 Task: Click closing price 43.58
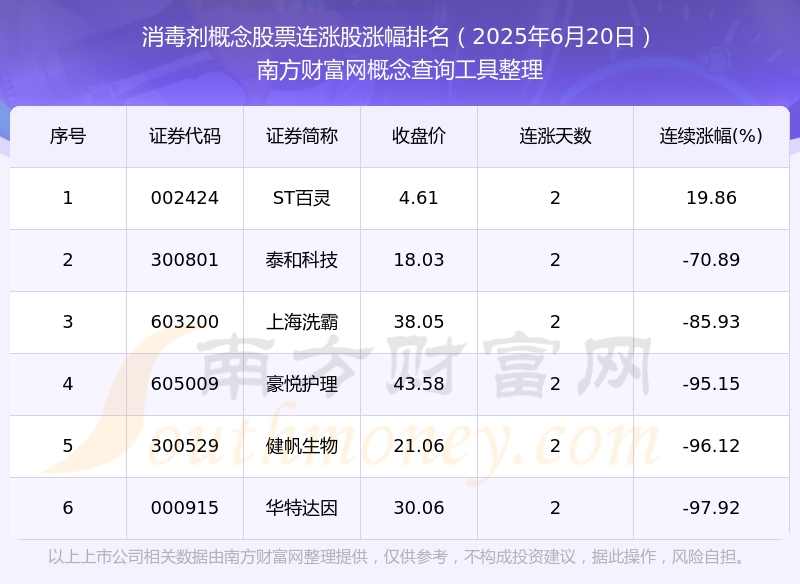point(419,384)
